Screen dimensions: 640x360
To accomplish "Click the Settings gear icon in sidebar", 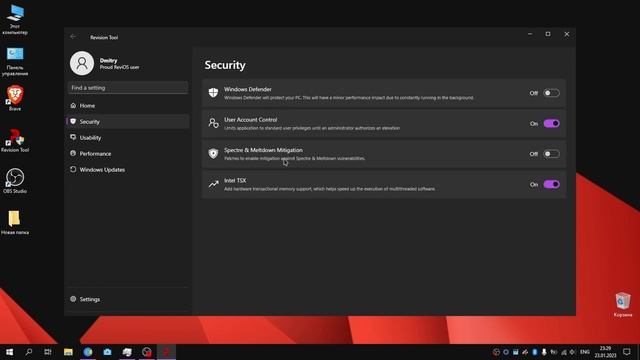I will (x=73, y=299).
